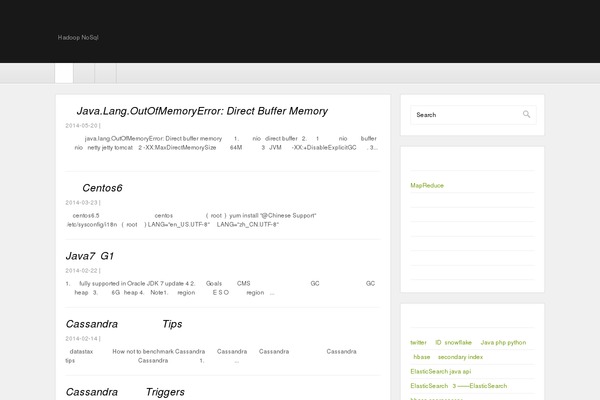Click the date 2014-02-22

tap(82, 271)
